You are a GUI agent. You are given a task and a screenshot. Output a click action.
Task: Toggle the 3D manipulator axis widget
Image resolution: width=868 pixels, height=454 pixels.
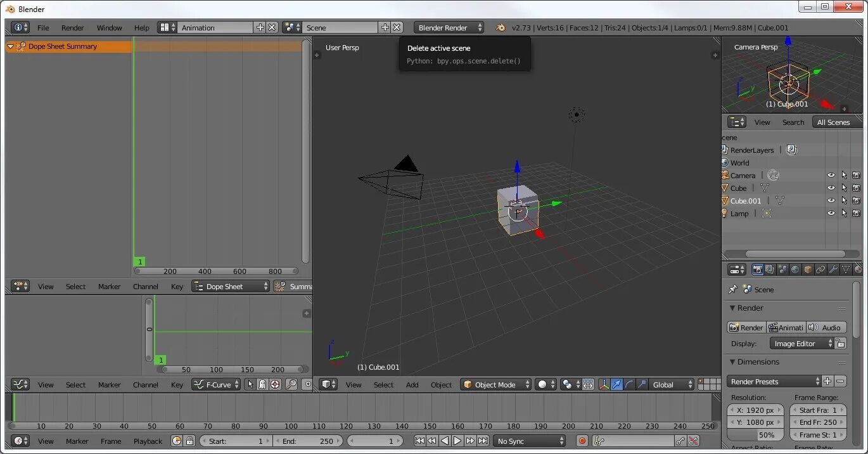click(604, 384)
